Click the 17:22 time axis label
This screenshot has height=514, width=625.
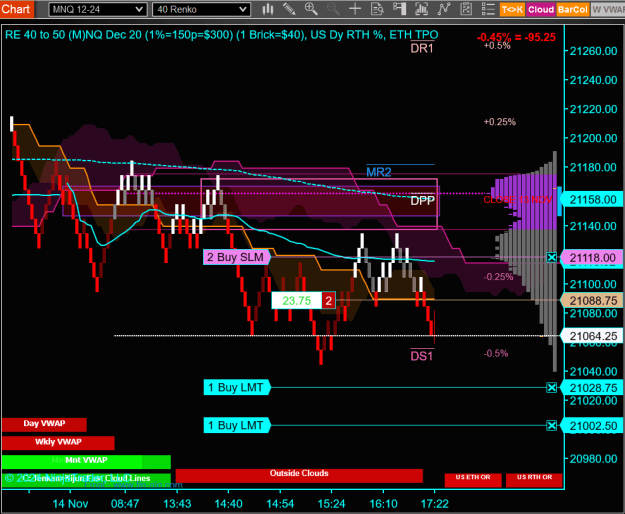[x=435, y=504]
